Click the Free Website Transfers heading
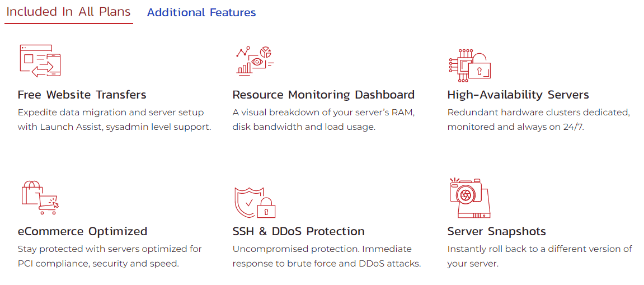 click(x=82, y=95)
